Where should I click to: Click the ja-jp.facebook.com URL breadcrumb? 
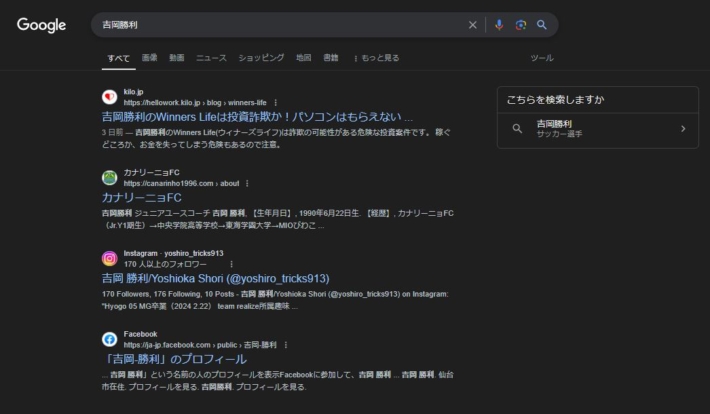[x=200, y=345]
